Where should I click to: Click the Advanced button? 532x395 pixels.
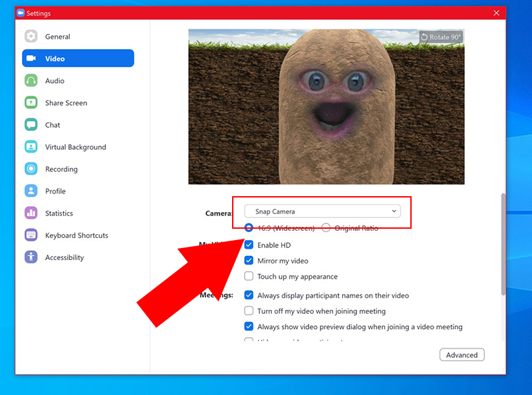(462, 354)
